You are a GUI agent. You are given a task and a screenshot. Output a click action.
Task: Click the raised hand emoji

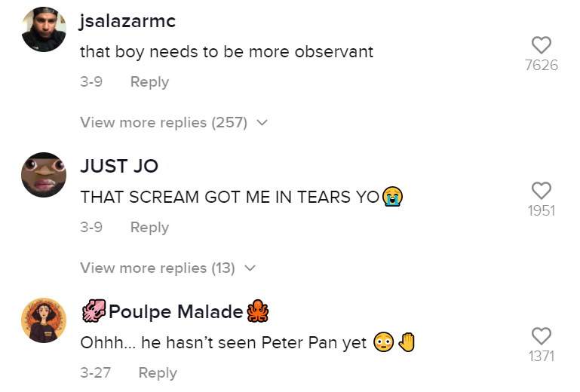[x=407, y=343]
